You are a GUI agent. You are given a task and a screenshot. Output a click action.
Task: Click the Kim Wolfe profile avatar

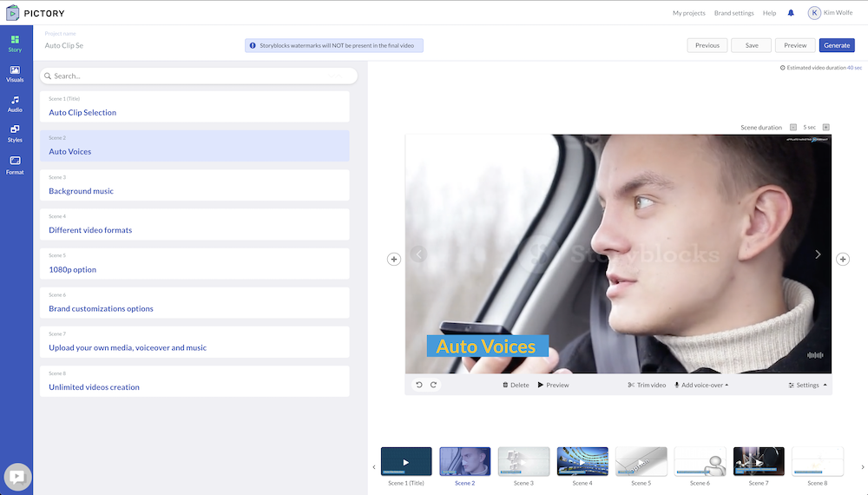point(814,13)
